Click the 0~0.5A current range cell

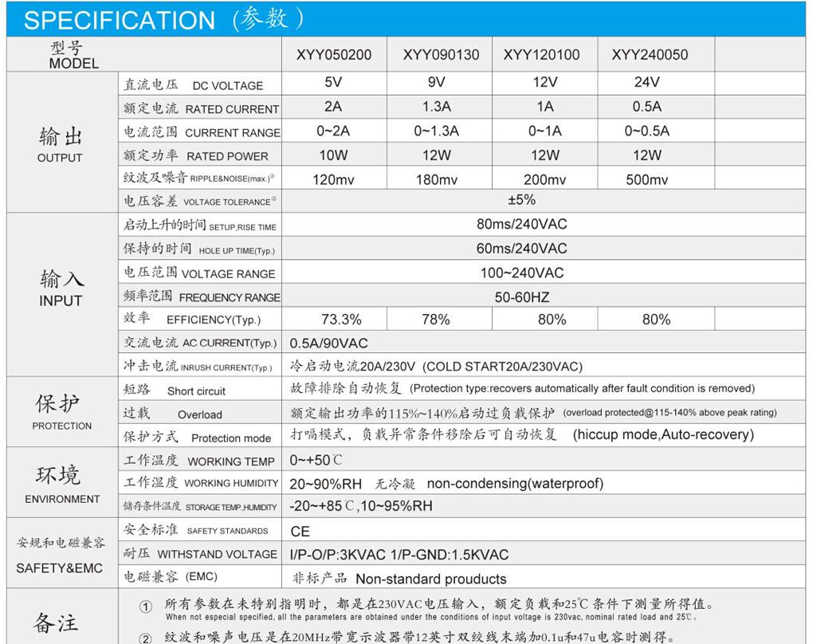tap(647, 131)
